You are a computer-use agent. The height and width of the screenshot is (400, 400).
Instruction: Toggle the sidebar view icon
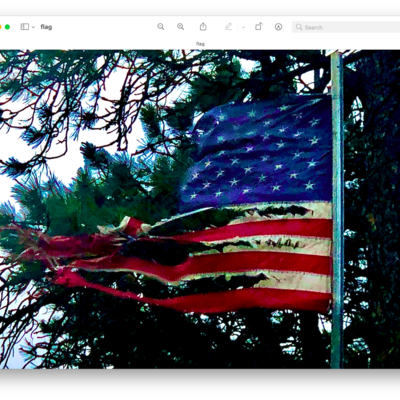pos(25,27)
